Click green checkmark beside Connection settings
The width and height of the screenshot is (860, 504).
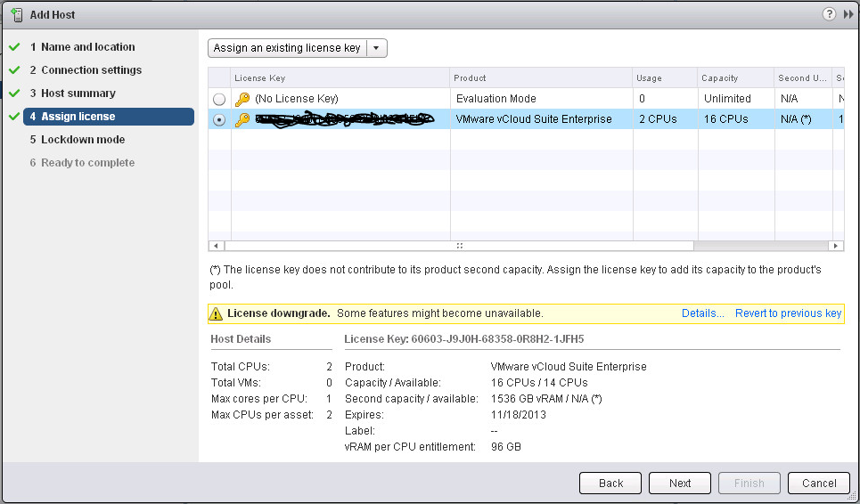pos(15,70)
